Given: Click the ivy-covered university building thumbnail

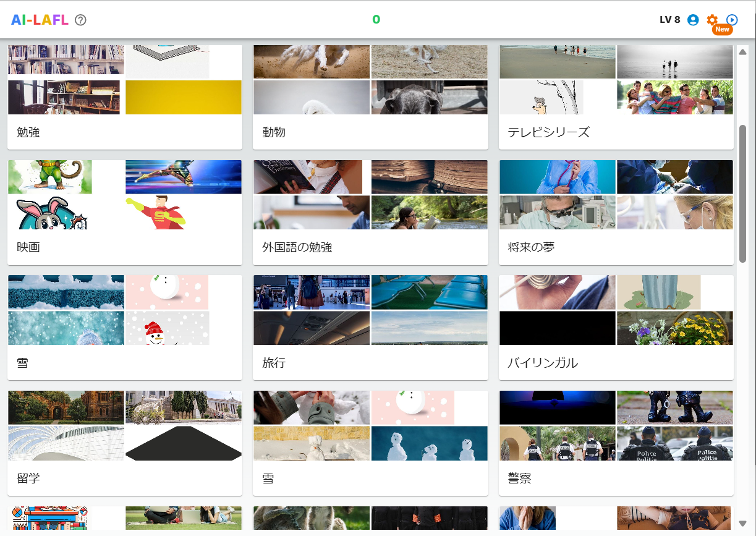Looking at the screenshot, I should click(x=66, y=407).
